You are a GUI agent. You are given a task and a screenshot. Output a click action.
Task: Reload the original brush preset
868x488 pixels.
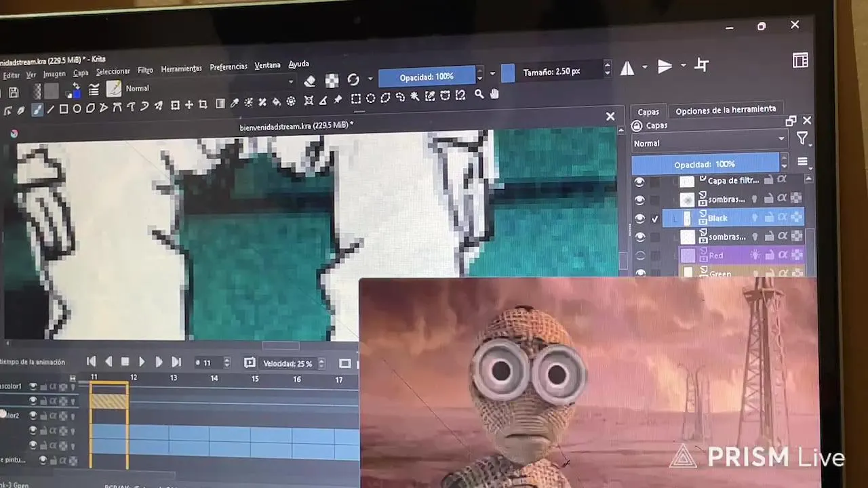[x=353, y=80]
